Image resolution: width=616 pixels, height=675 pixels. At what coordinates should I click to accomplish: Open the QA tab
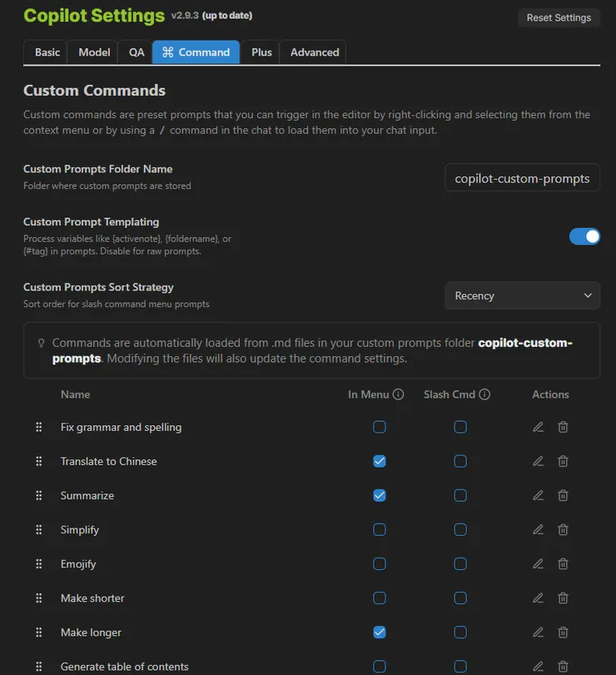click(137, 52)
